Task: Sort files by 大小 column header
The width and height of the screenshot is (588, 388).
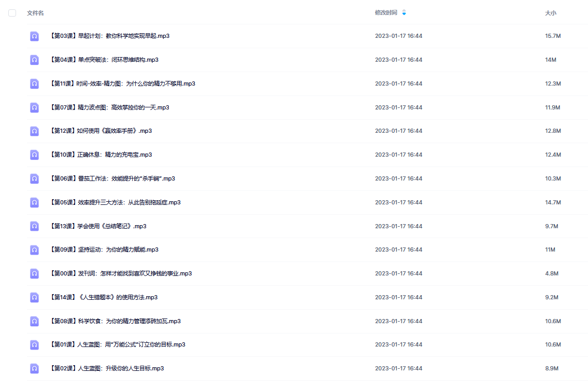Action: [551, 13]
